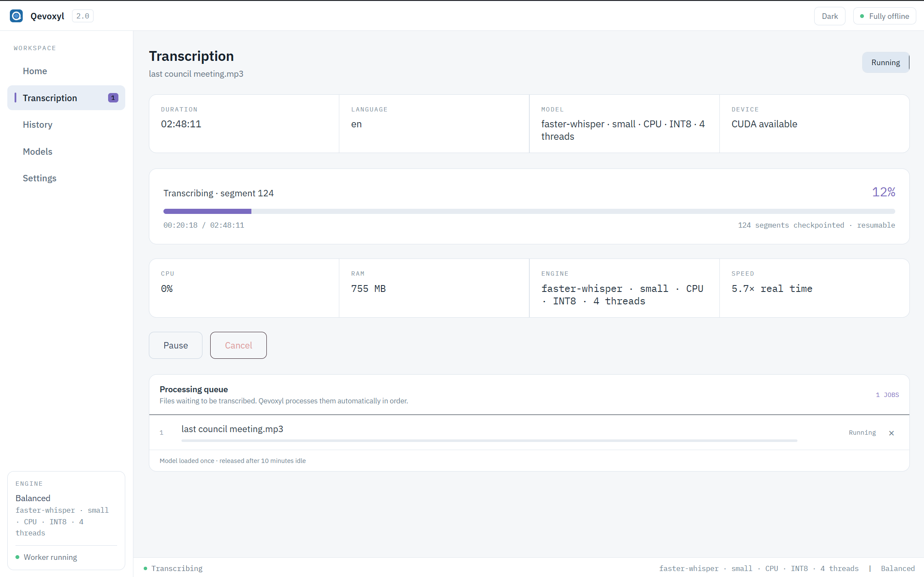The image size is (924, 577).
Task: Remove last council meeting.mp3 from queue
Action: 891,433
